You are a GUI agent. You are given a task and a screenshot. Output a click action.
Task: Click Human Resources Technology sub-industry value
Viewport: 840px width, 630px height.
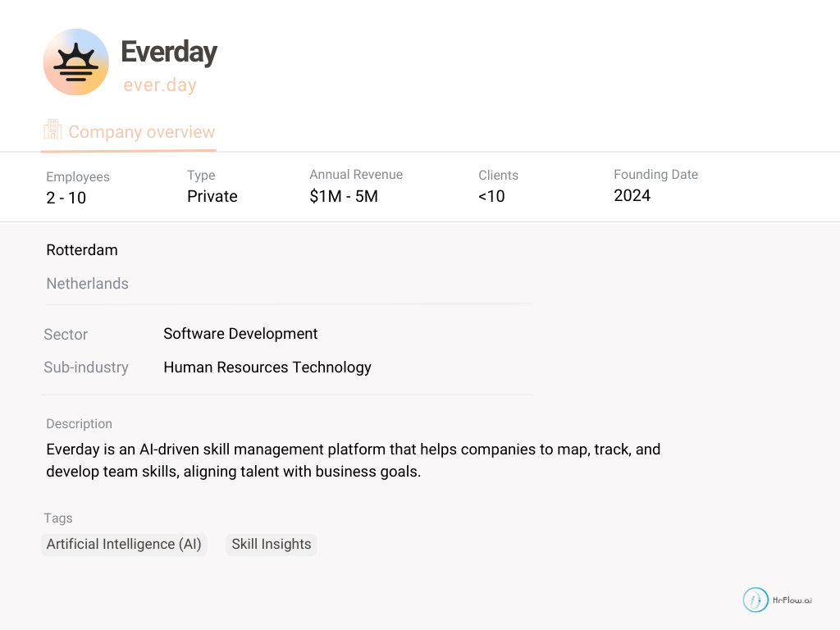267,367
